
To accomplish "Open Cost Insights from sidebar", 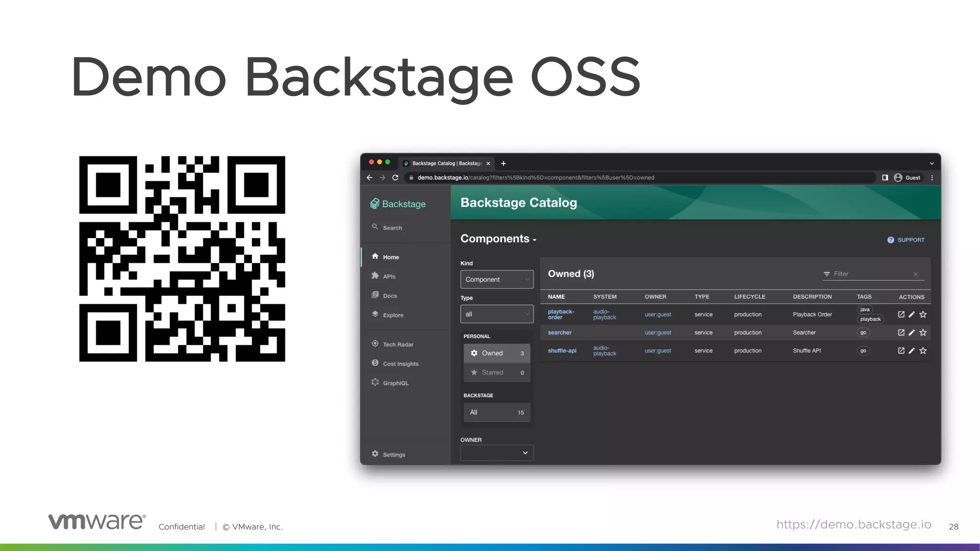I will pyautogui.click(x=400, y=364).
